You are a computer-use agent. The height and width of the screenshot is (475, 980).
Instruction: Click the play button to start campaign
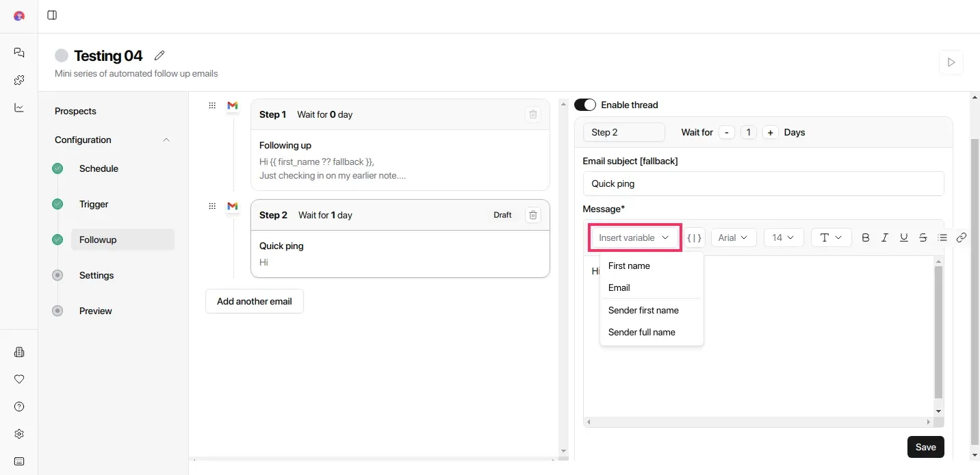tap(951, 62)
